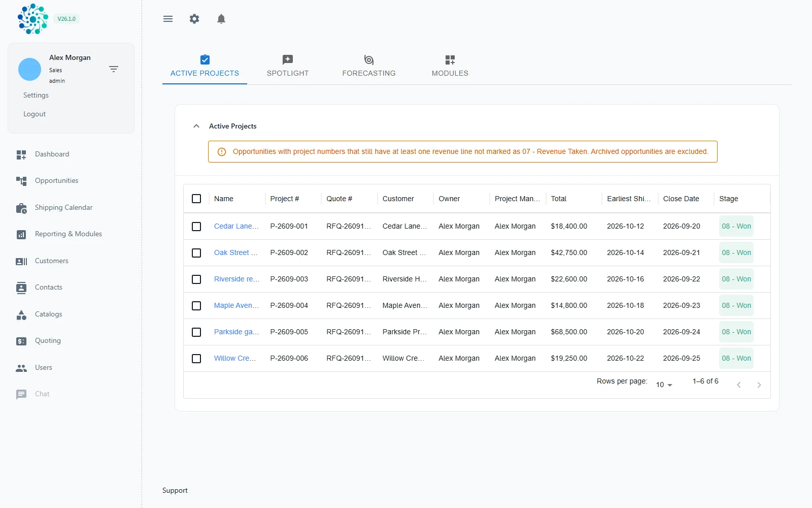
Task: Open the Riverside re project link
Action: (236, 279)
